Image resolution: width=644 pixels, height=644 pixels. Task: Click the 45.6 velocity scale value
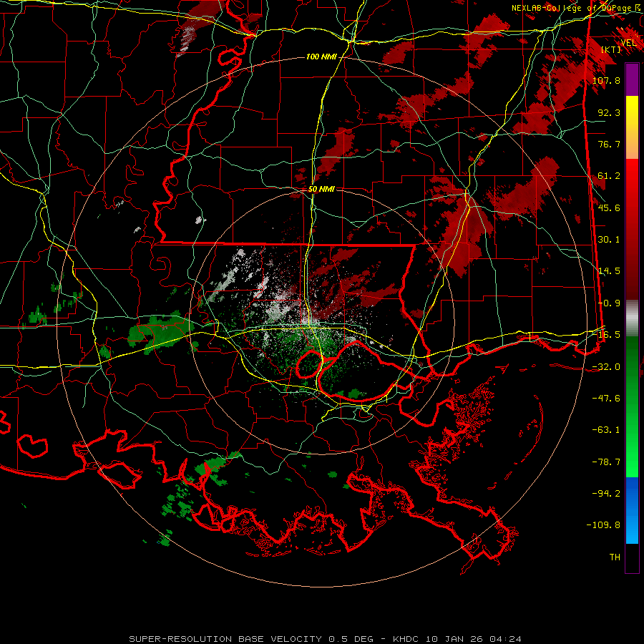(x=609, y=208)
